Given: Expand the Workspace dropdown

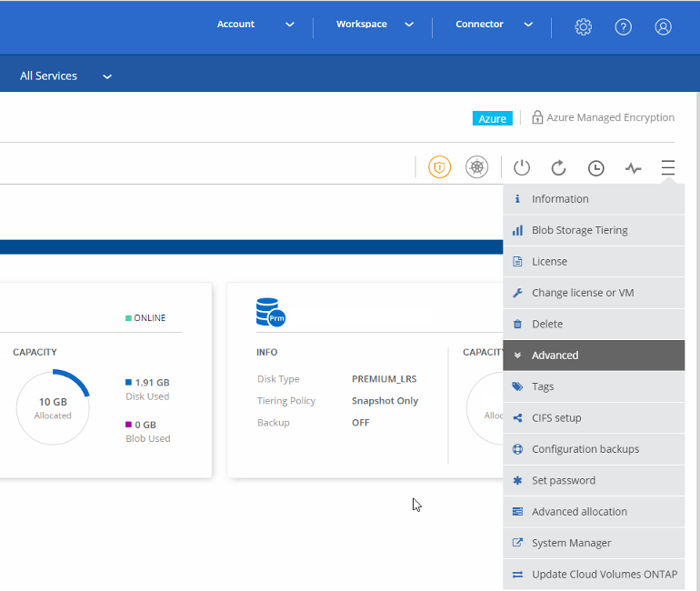Looking at the screenshot, I should click(375, 25).
